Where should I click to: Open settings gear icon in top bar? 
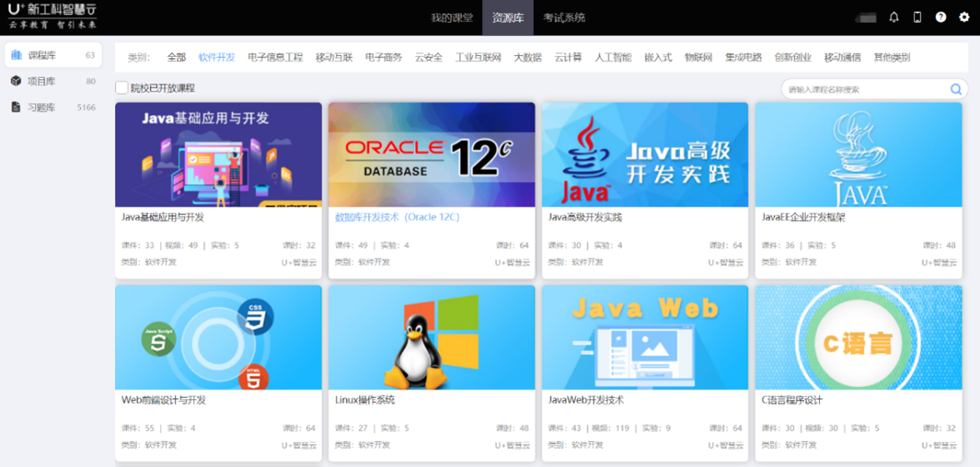(x=964, y=18)
